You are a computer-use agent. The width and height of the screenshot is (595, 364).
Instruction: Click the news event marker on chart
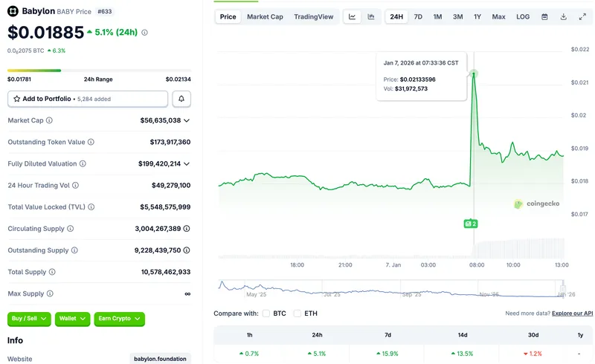pyautogui.click(x=470, y=223)
